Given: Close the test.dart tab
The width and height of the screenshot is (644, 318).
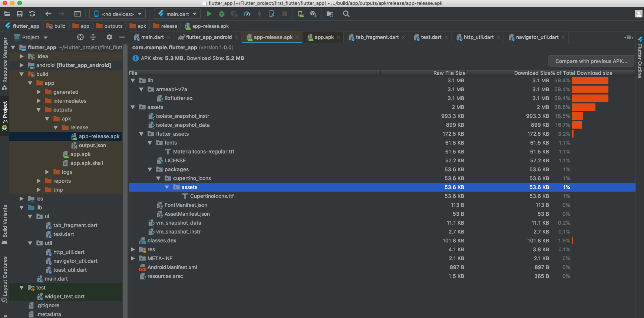Looking at the screenshot, I should 446,37.
